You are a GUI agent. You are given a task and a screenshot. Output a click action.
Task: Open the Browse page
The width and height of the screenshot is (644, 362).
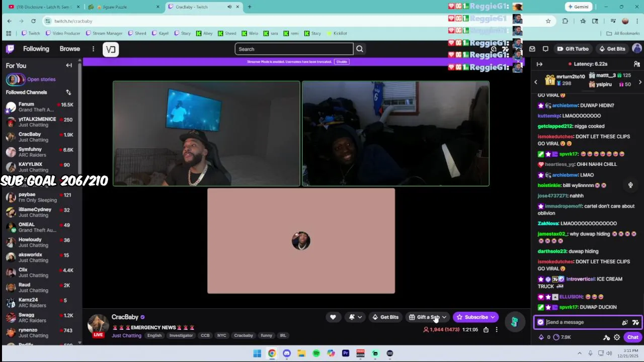(70, 49)
